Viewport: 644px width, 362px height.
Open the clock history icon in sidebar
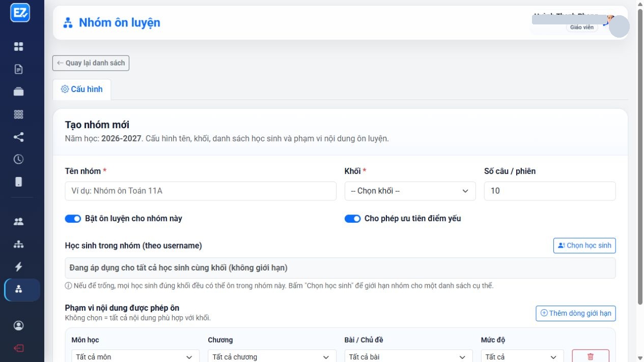pyautogui.click(x=19, y=159)
